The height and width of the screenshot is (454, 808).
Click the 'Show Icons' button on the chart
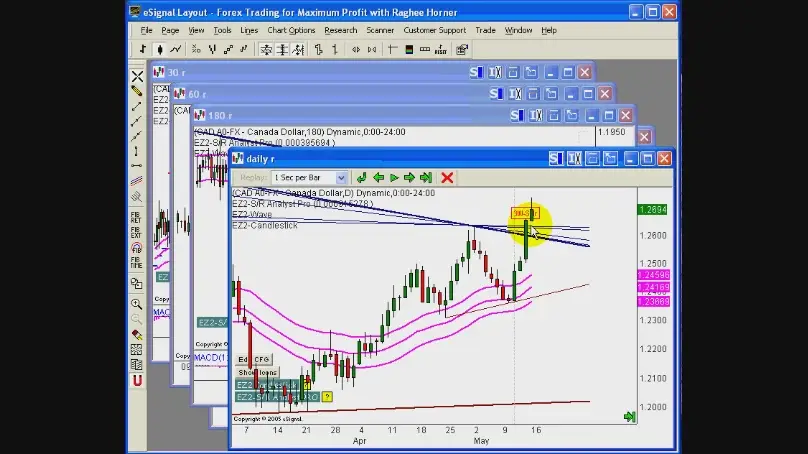[x=258, y=373]
